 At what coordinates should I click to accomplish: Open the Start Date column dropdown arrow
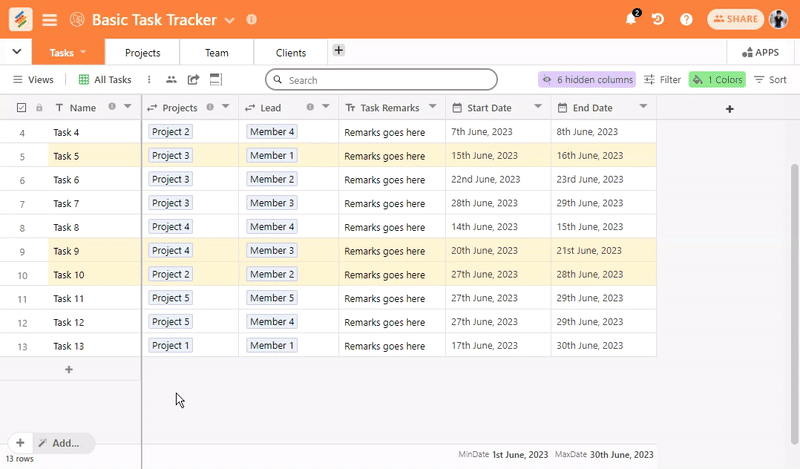(538, 106)
